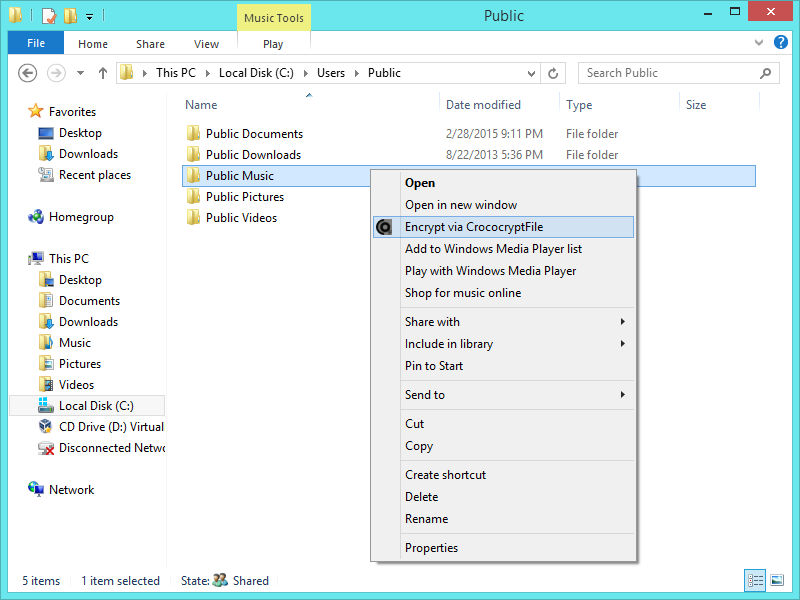
Task: Click the Disconnected Network drive icon
Action: (x=46, y=448)
